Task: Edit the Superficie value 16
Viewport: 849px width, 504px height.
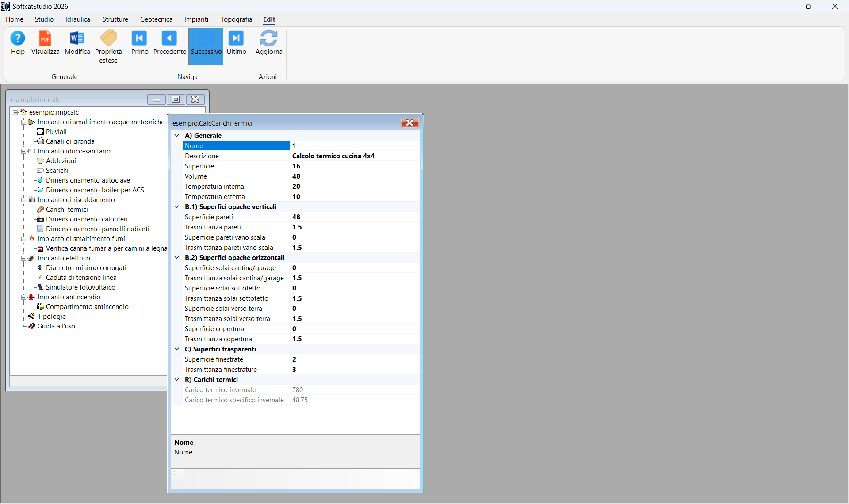Action: pos(355,166)
